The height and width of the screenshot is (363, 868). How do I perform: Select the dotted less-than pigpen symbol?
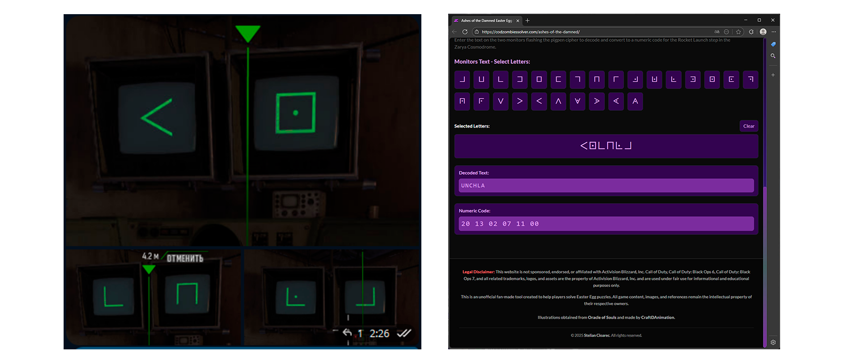(x=616, y=101)
